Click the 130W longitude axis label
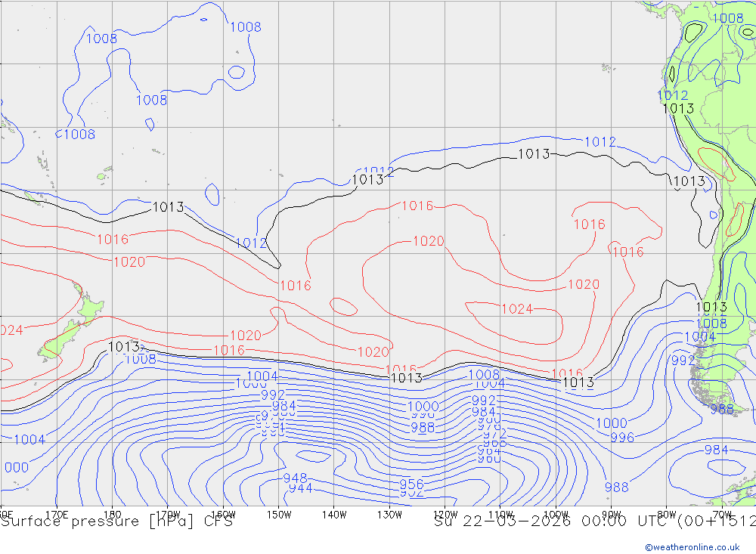Screen dimensions: 756x554 (389, 515)
